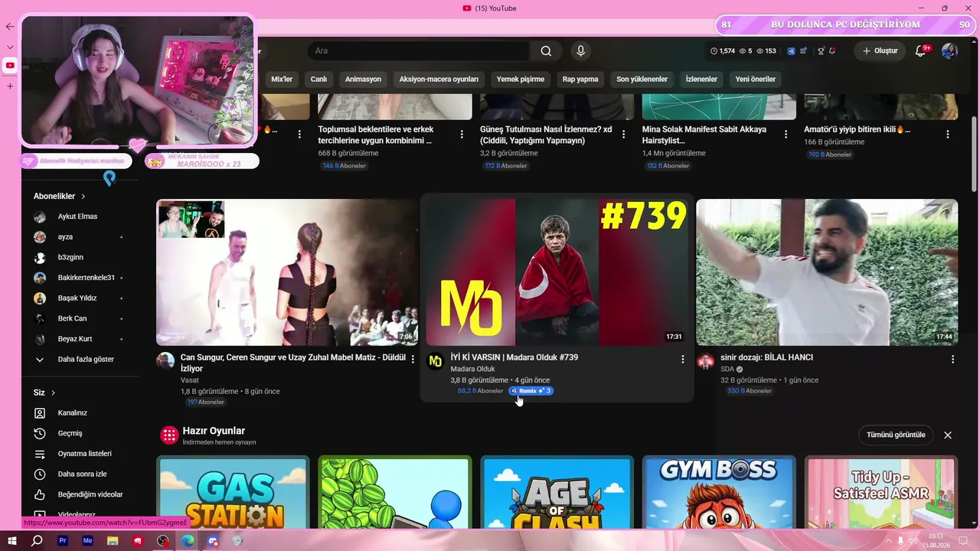Click the Kanalınız person icon
This screenshot has width=980, height=551.
pyautogui.click(x=40, y=413)
